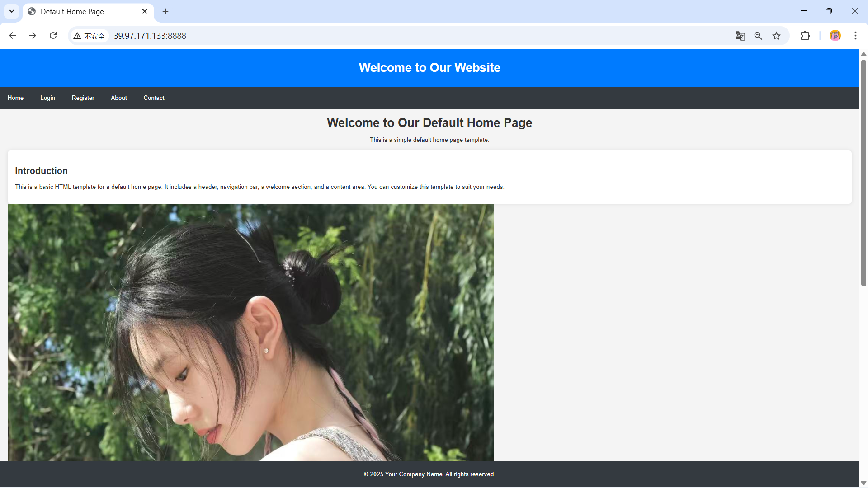Open a new tab with plus button
The image size is (868, 488).
(x=165, y=11)
